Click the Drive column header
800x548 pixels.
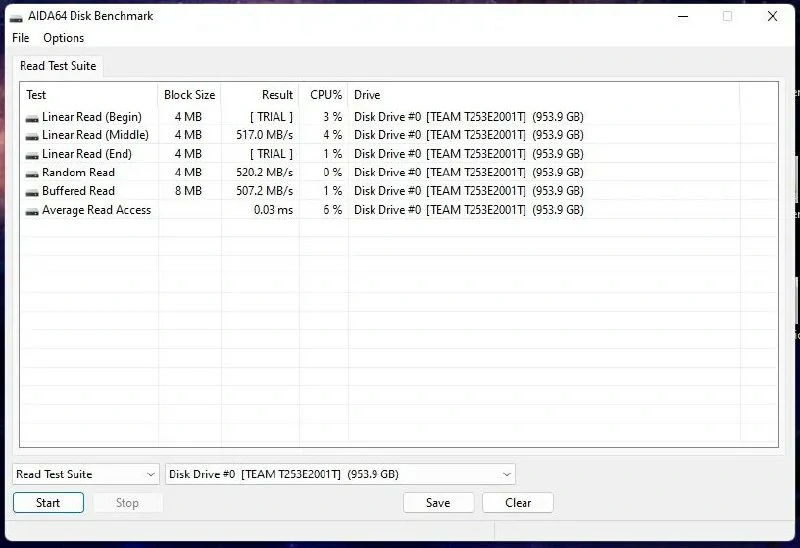(544, 95)
